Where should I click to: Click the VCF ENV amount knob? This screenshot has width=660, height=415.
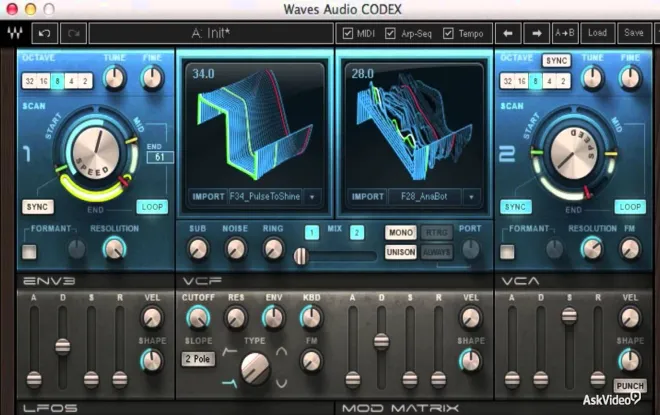point(274,318)
